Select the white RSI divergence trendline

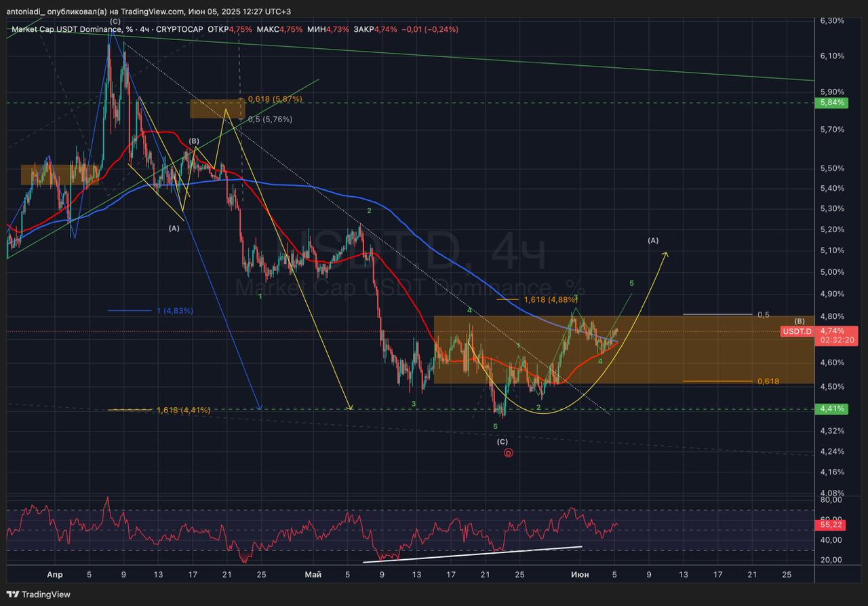point(473,554)
